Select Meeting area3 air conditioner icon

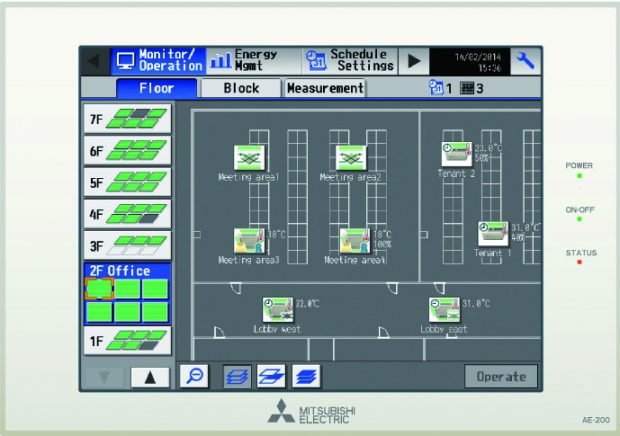tap(249, 240)
